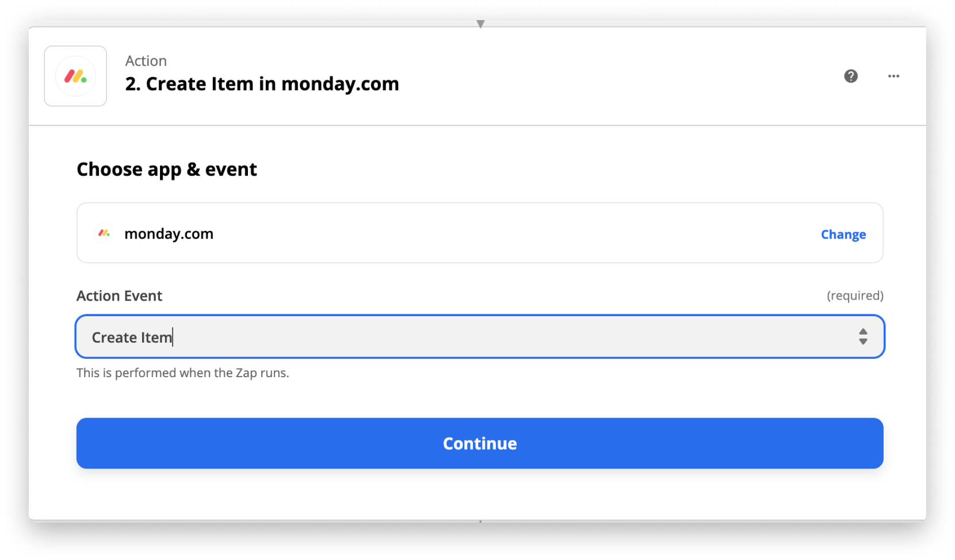Click the helper text about Zap runs
This screenshot has height=560, width=955.
[183, 373]
